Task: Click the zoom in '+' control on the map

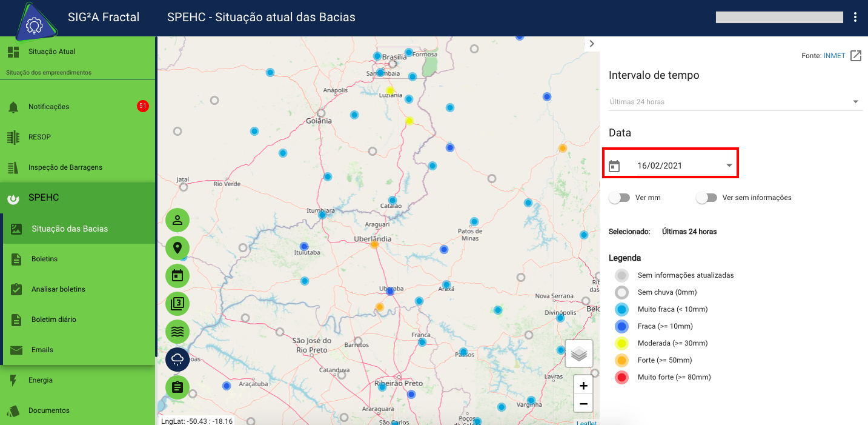Action: [x=583, y=385]
